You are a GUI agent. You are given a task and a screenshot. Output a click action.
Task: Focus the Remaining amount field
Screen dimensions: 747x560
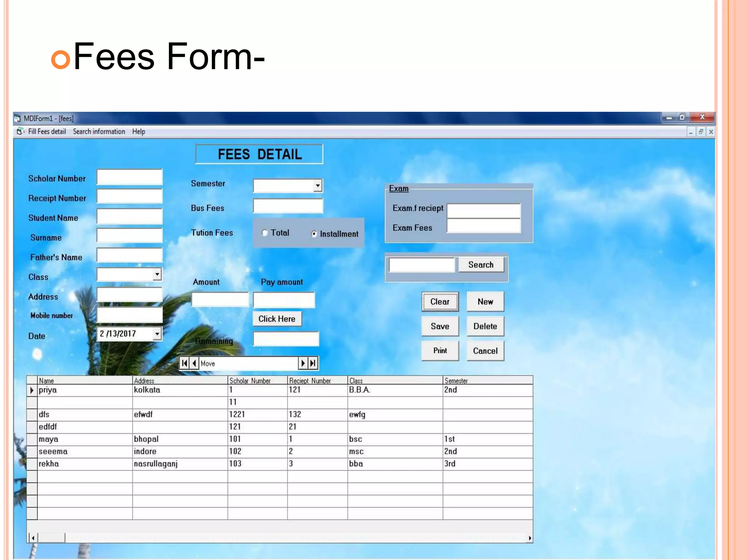click(286, 339)
